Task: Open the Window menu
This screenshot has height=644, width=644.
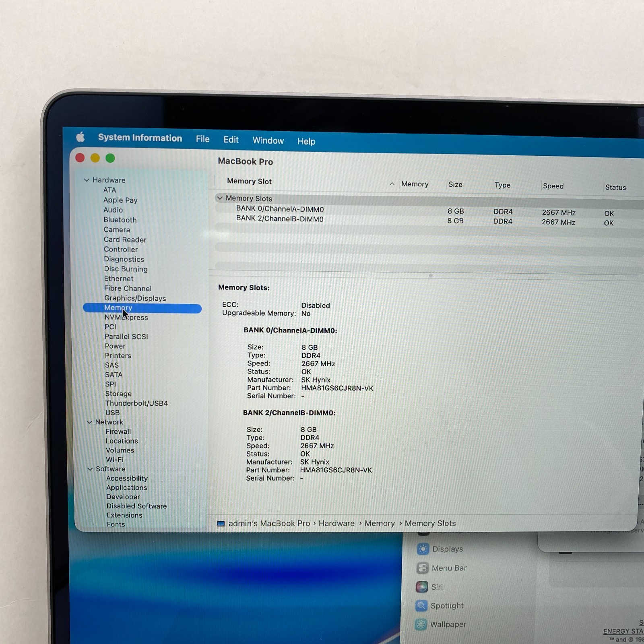Action: (x=268, y=140)
